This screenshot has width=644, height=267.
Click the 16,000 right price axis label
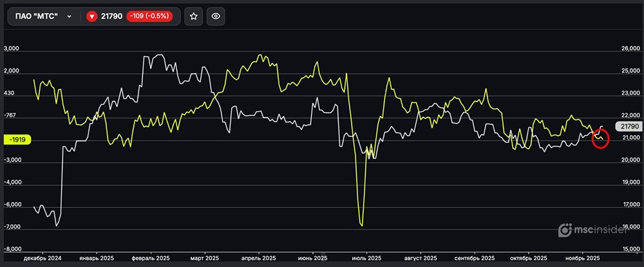pyautogui.click(x=627, y=227)
